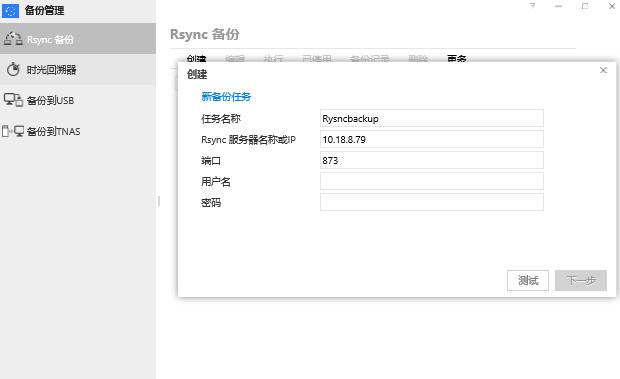Click the 创建 dialog title
Image resolution: width=620 pixels, height=379 pixels.
coord(197,74)
